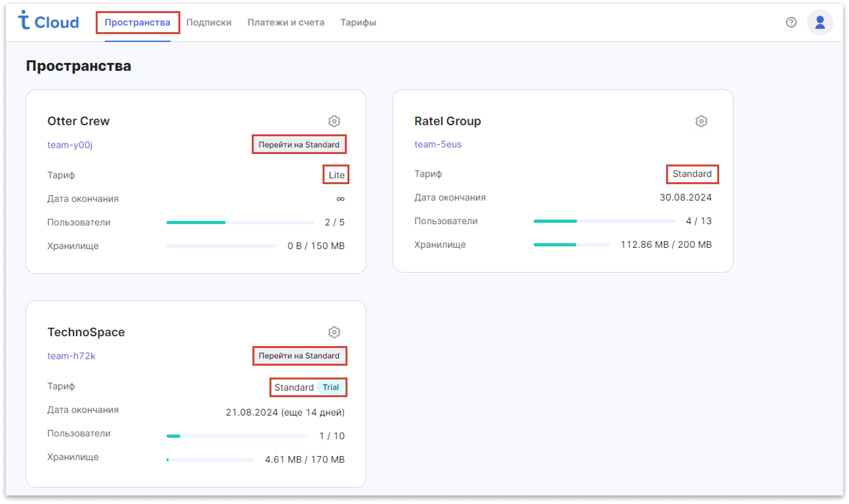
Task: Select the Тарифы tab
Action: (358, 22)
